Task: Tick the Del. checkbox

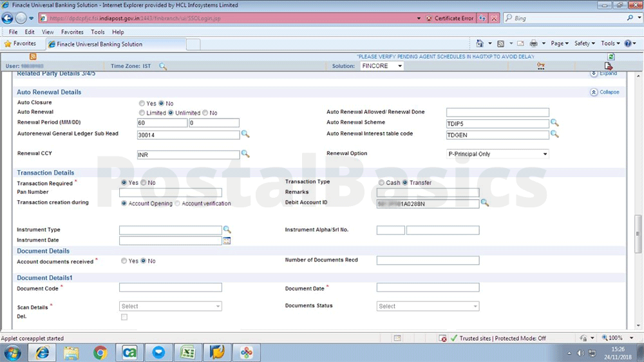Action: pyautogui.click(x=124, y=317)
